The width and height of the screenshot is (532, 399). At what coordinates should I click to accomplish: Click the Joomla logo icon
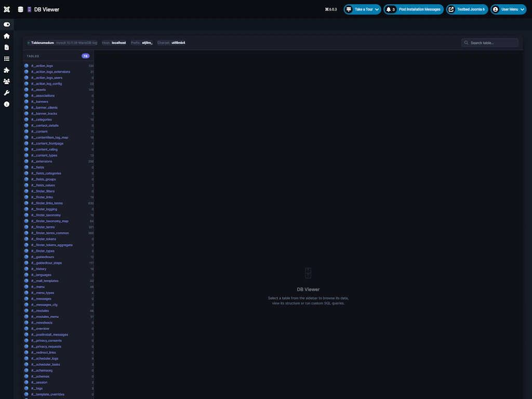7,9
